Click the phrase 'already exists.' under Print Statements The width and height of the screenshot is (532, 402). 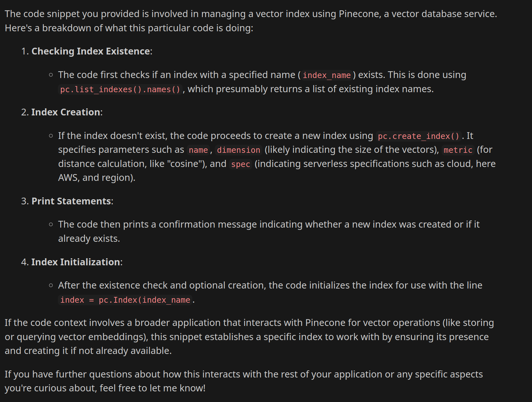coord(89,239)
